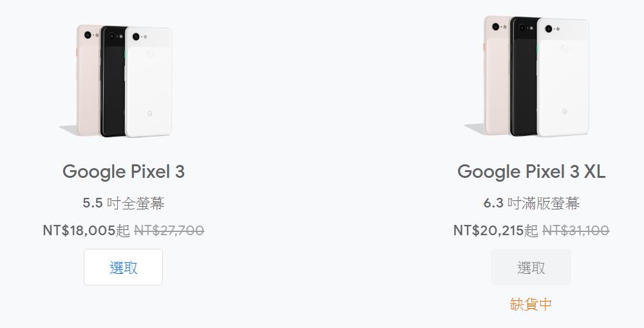Click the orange 缺貨中 out-of-stock label
Image resolution: width=644 pixels, height=328 pixels.
pyautogui.click(x=531, y=304)
